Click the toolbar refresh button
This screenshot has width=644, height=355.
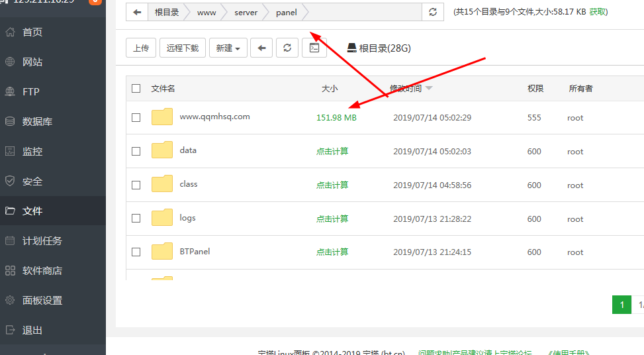(287, 48)
